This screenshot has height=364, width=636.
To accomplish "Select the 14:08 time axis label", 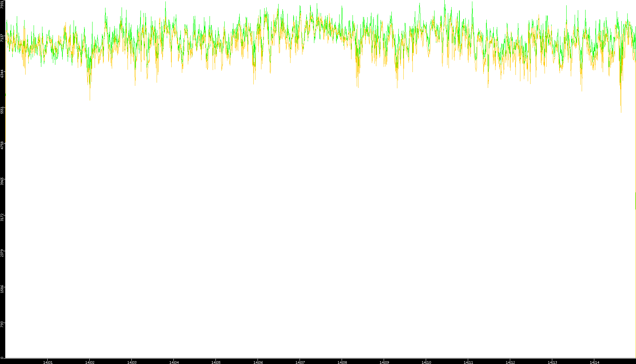I will pyautogui.click(x=342, y=362).
